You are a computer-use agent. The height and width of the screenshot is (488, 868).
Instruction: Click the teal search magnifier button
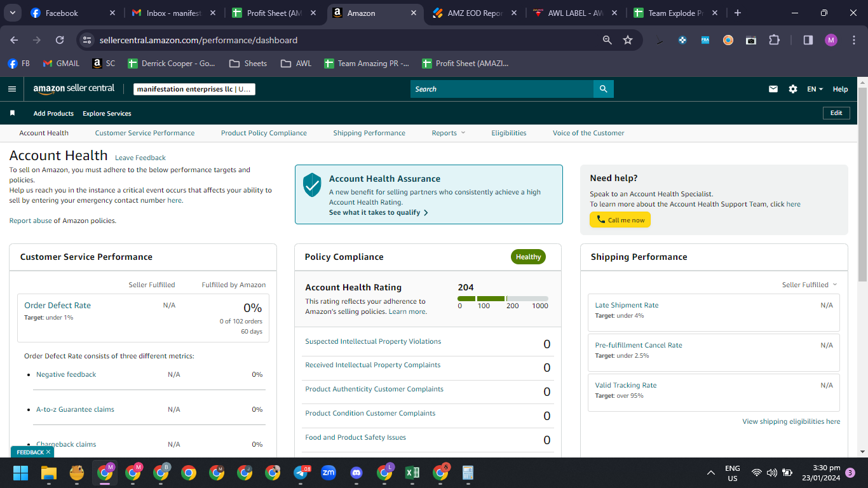pos(603,89)
